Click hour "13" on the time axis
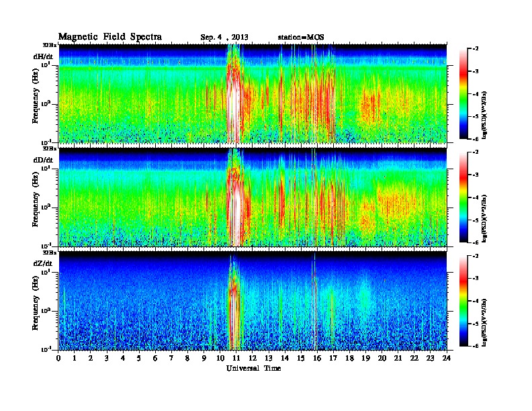 (x=269, y=358)
